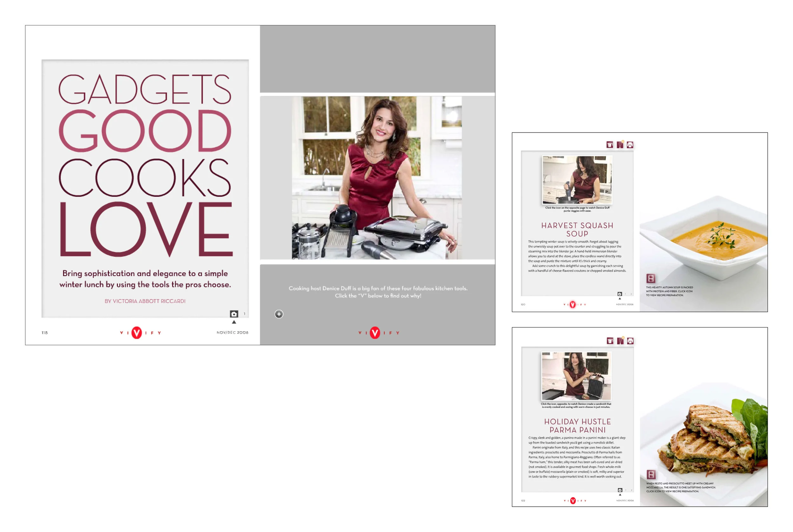Click the red V logo on gray page
Viewport: 793px width, 532px height.
click(x=375, y=333)
